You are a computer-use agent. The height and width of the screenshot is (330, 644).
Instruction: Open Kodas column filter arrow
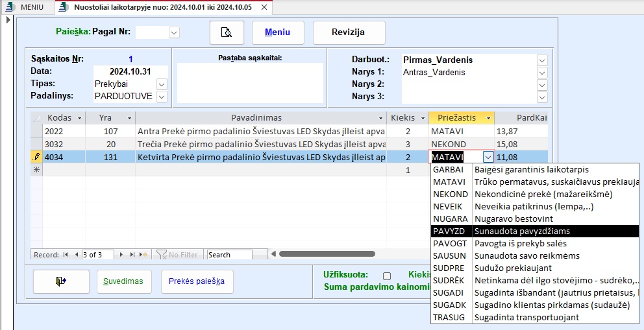(x=80, y=118)
